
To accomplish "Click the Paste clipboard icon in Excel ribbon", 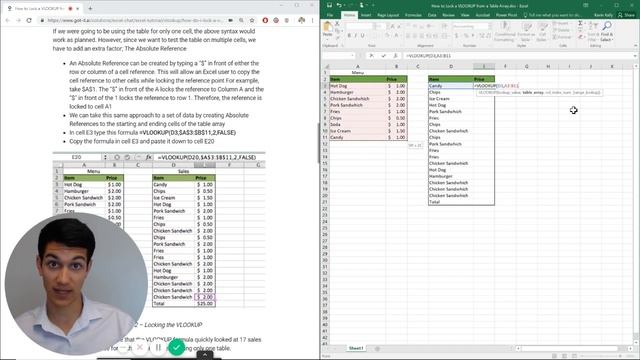I will 327,28.
